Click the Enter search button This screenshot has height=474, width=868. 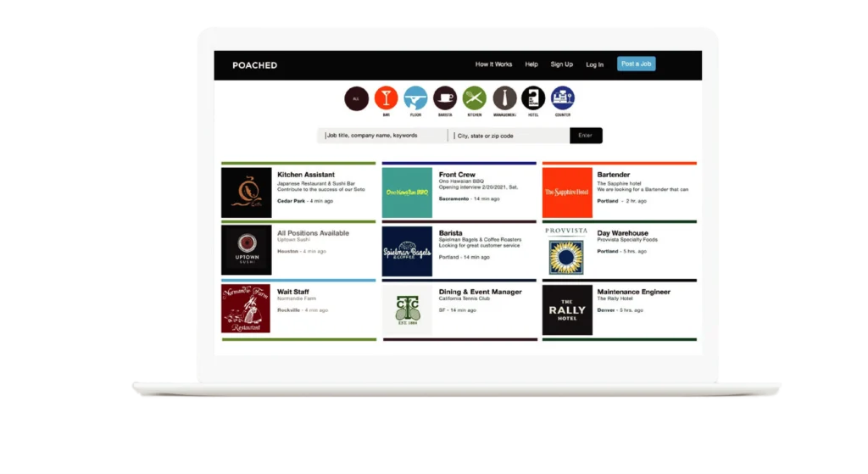tap(586, 136)
